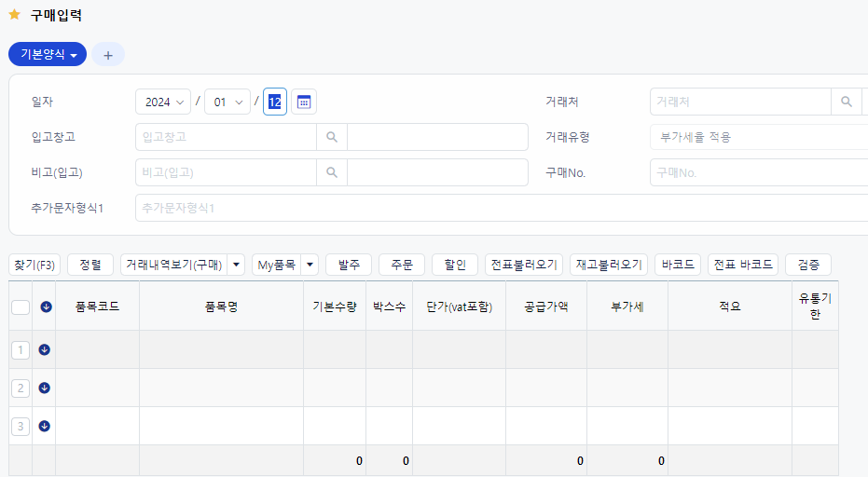Click the 품목명 column header

pos(222,307)
